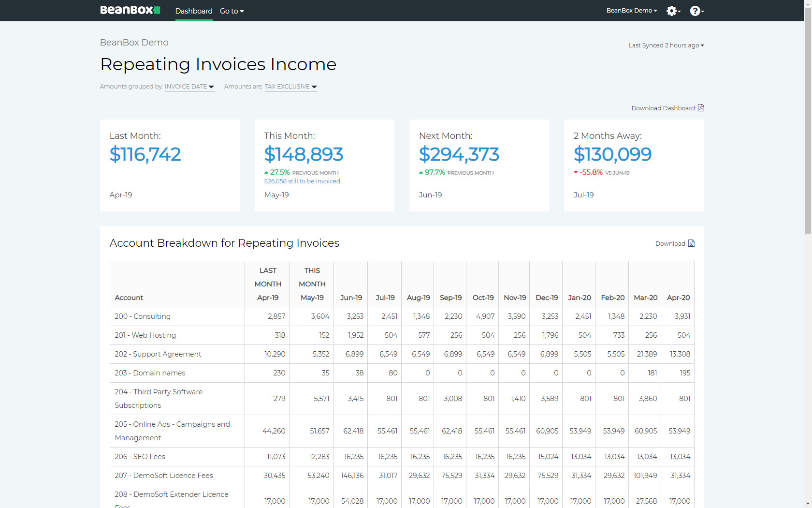The height and width of the screenshot is (508, 812).
Task: Click the -55.8% vs Jun-19 indicator
Action: pos(601,172)
